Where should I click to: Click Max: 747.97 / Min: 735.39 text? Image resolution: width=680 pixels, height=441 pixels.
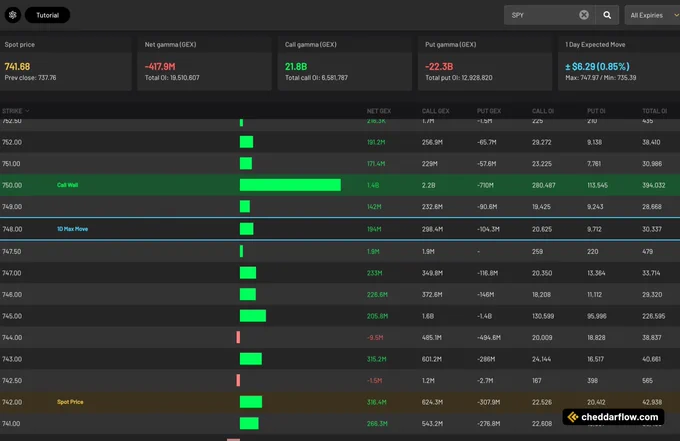tap(601, 78)
